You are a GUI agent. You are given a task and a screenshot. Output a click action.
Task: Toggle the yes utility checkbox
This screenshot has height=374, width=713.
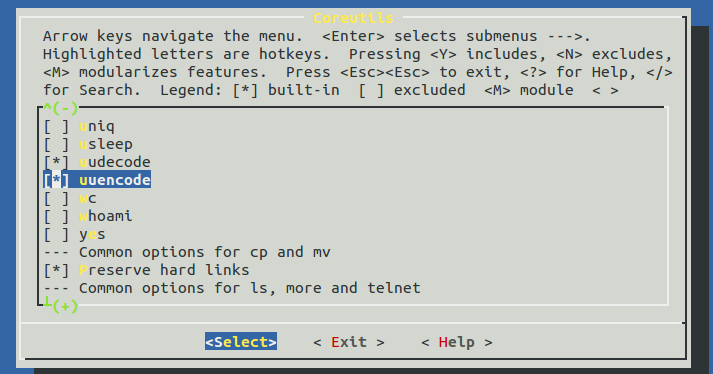point(56,234)
